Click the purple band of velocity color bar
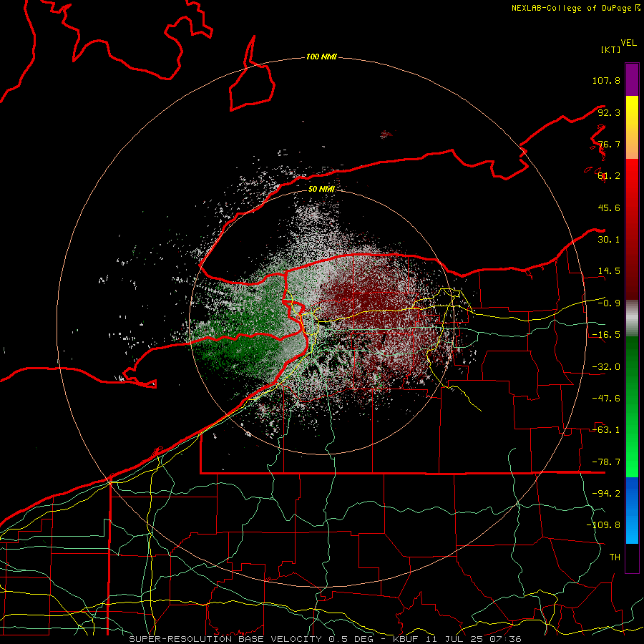Screen dimensions: 644x644 (x=632, y=79)
